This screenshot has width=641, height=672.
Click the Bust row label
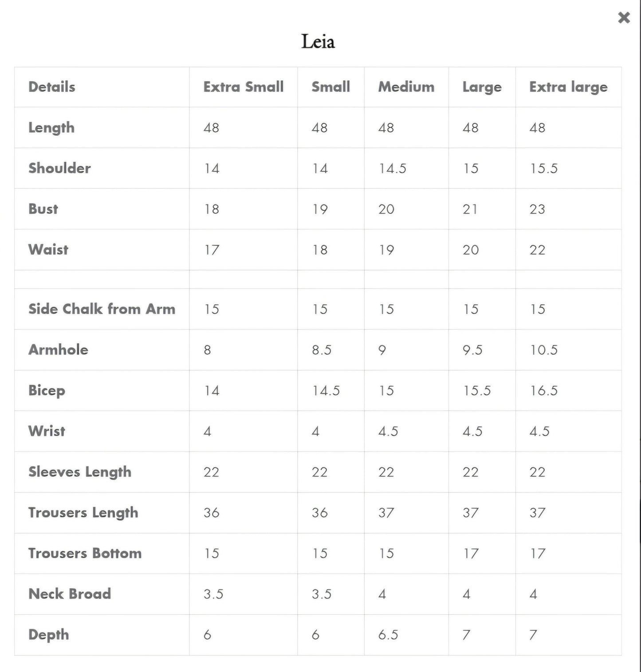[x=43, y=209]
